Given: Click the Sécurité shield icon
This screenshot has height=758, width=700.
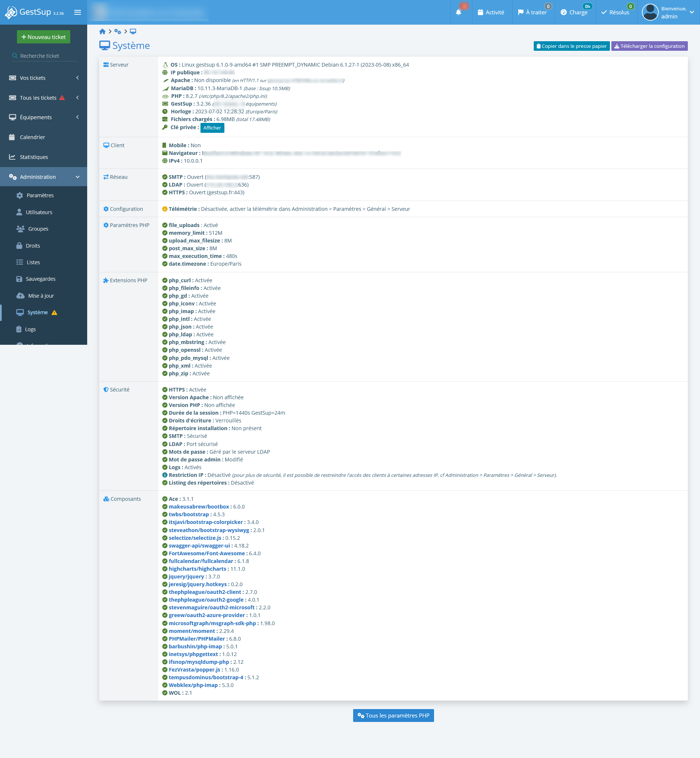Looking at the screenshot, I should pos(106,389).
